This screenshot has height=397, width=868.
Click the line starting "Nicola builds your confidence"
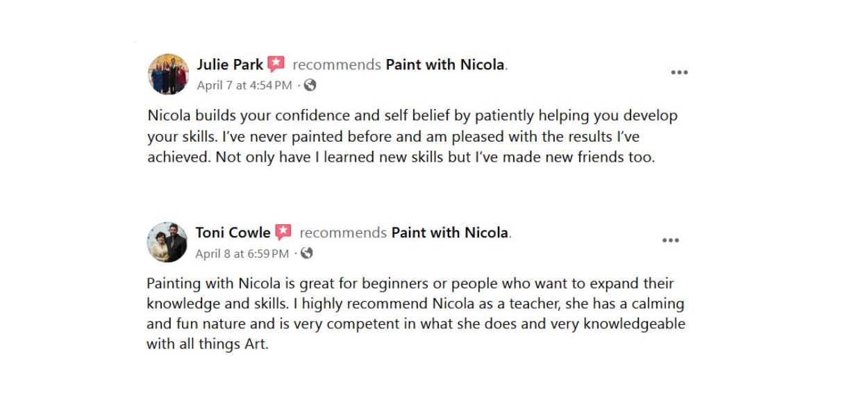[412, 115]
